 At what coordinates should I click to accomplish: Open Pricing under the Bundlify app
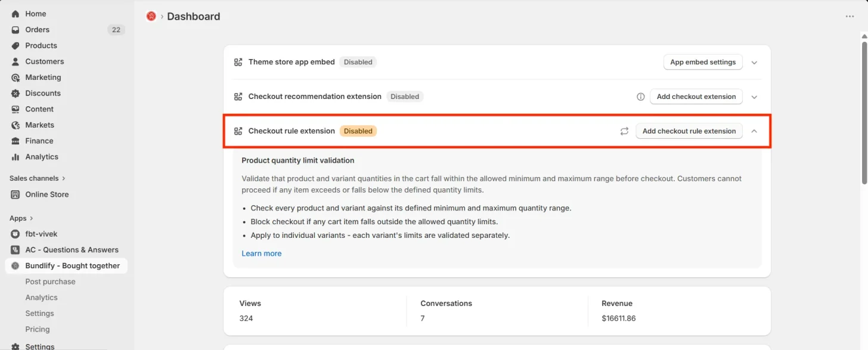point(38,329)
